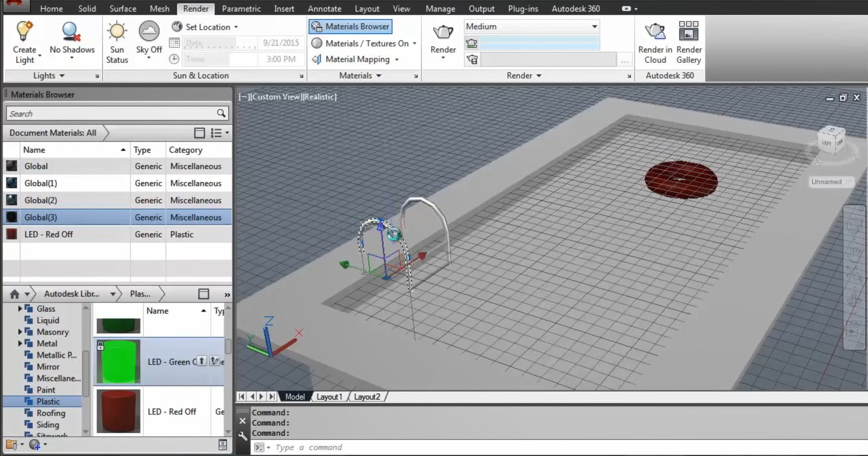Click the Render teapot icon
868x456 pixels.
[443, 32]
